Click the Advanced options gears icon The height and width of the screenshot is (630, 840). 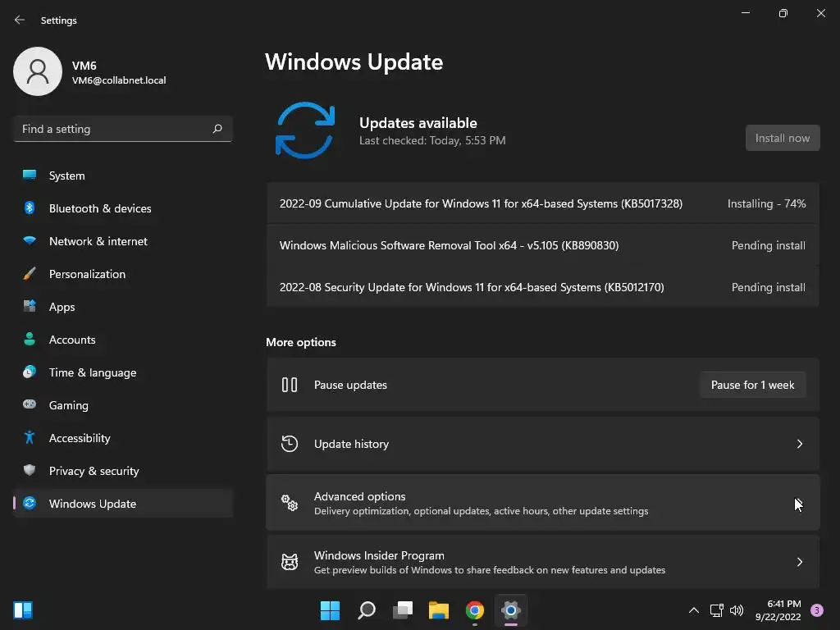point(290,503)
